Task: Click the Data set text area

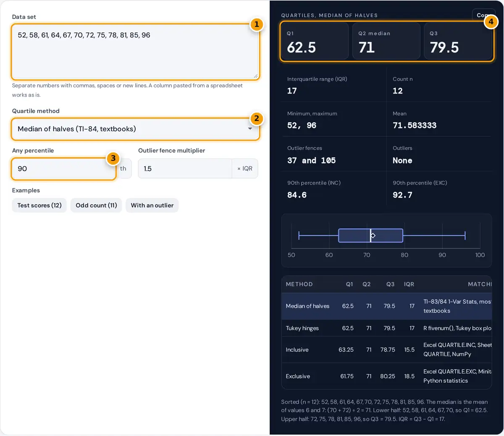Action: pos(135,52)
